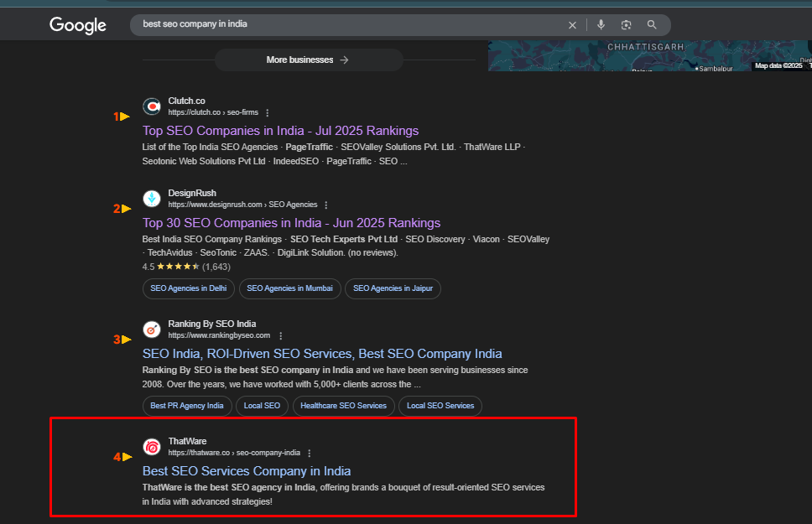The height and width of the screenshot is (524, 812).
Task: Clear the search box with X icon
Action: (572, 25)
